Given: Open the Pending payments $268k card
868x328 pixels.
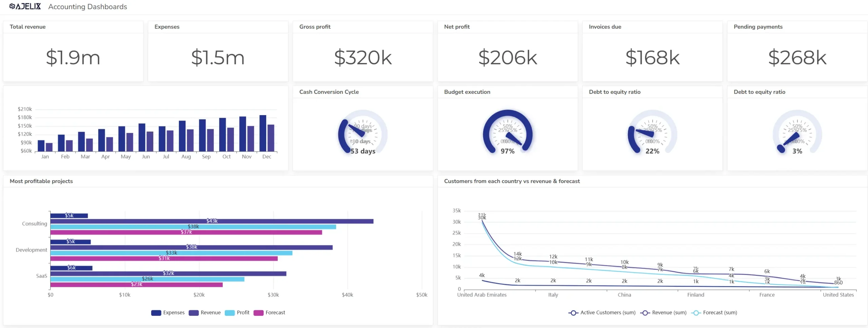Looking at the screenshot, I should tap(797, 57).
